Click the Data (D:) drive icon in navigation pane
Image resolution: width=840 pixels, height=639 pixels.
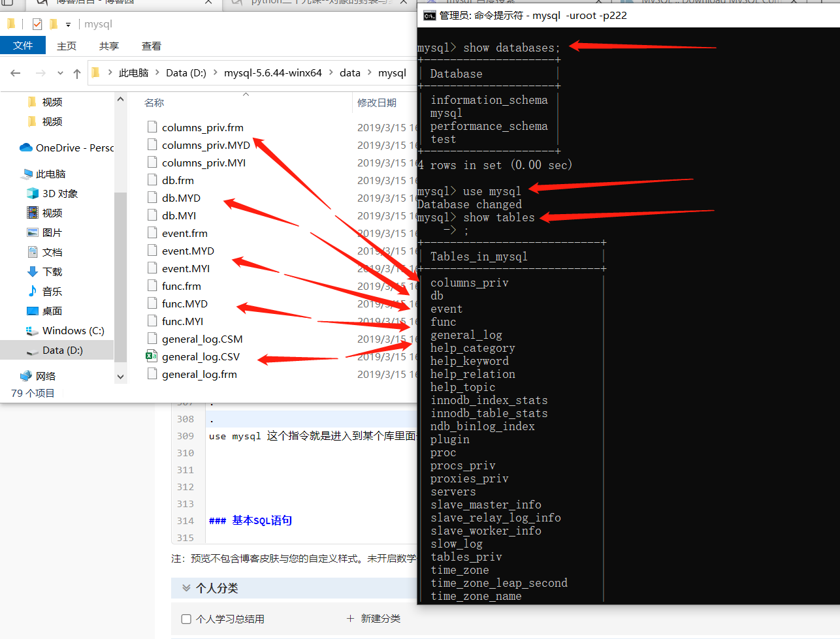tap(32, 351)
